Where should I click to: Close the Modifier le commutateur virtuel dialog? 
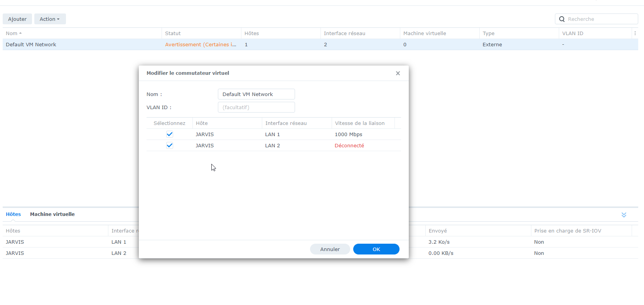(x=398, y=73)
